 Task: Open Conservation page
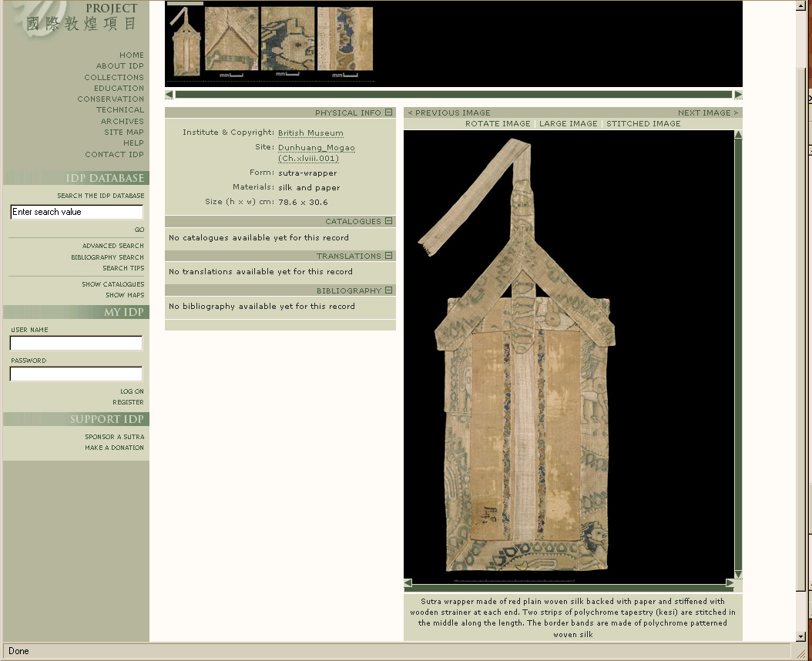click(111, 99)
